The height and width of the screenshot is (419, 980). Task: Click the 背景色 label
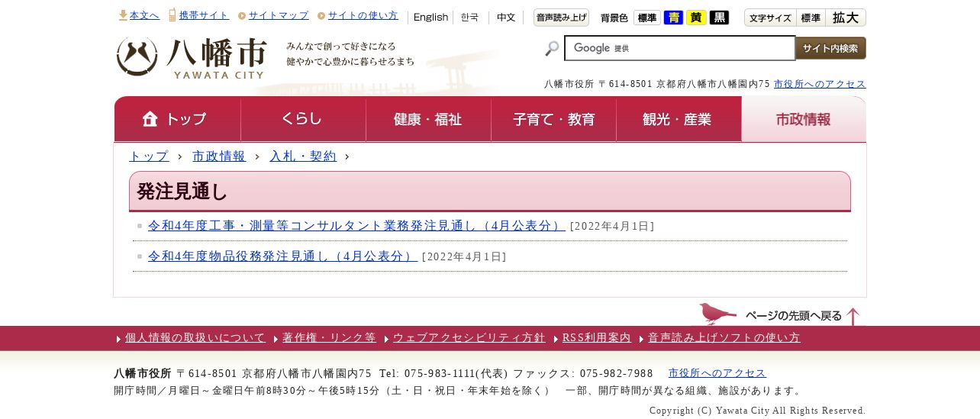click(614, 18)
